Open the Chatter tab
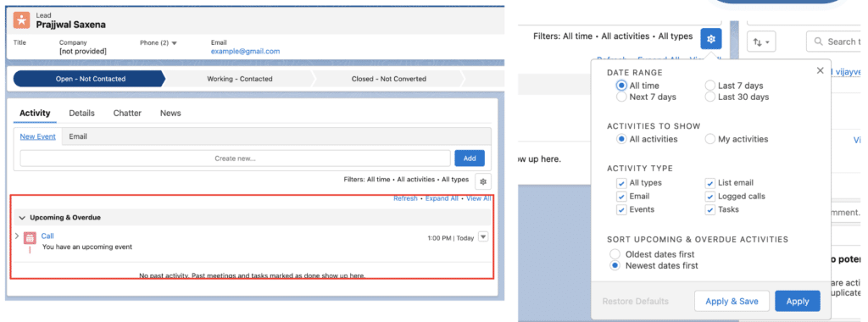Image resolution: width=868 pixels, height=322 pixels. (127, 113)
